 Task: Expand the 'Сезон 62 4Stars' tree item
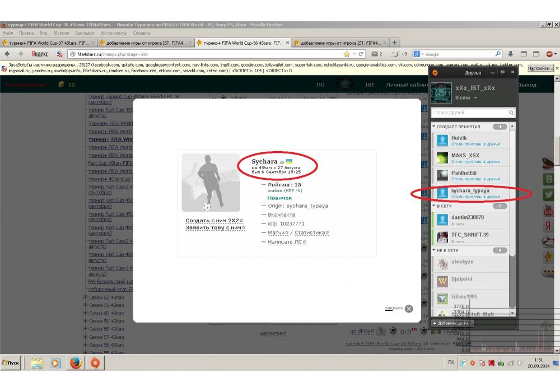(x=86, y=298)
